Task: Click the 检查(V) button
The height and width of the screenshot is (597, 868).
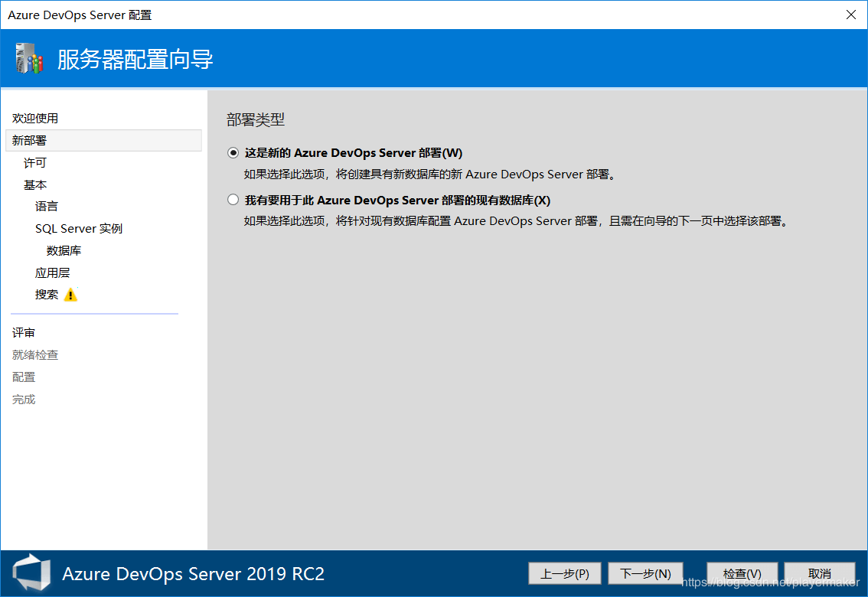Action: click(742, 573)
